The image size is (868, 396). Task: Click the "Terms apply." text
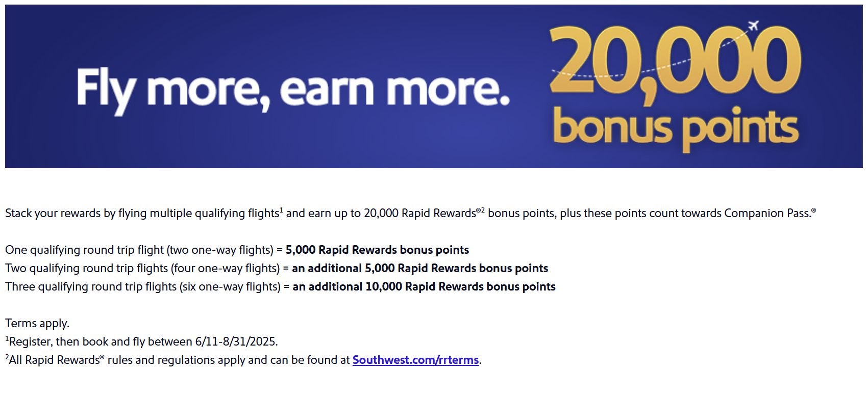pyautogui.click(x=37, y=324)
